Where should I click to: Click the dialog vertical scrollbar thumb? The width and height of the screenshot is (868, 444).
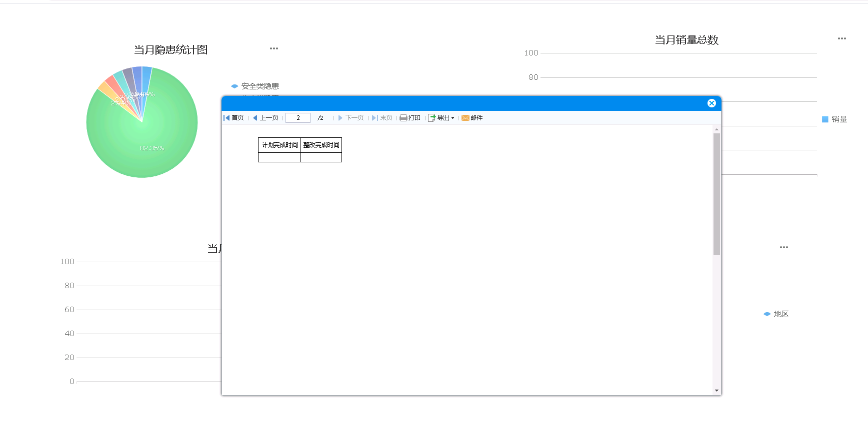[x=716, y=194]
